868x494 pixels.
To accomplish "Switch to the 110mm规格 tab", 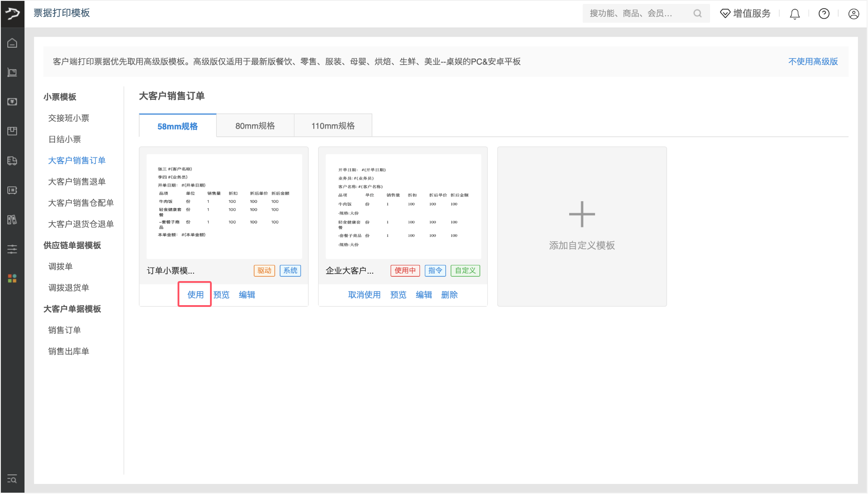I will 333,126.
